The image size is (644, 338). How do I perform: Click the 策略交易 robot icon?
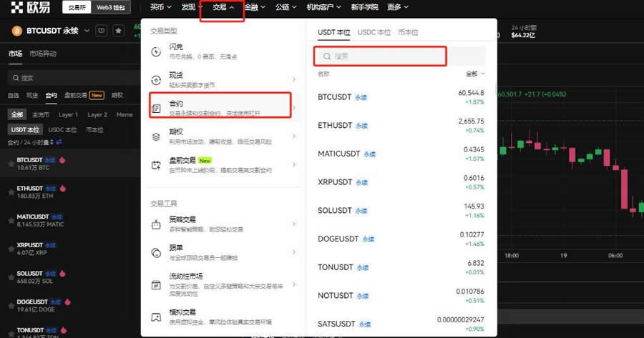coord(157,224)
